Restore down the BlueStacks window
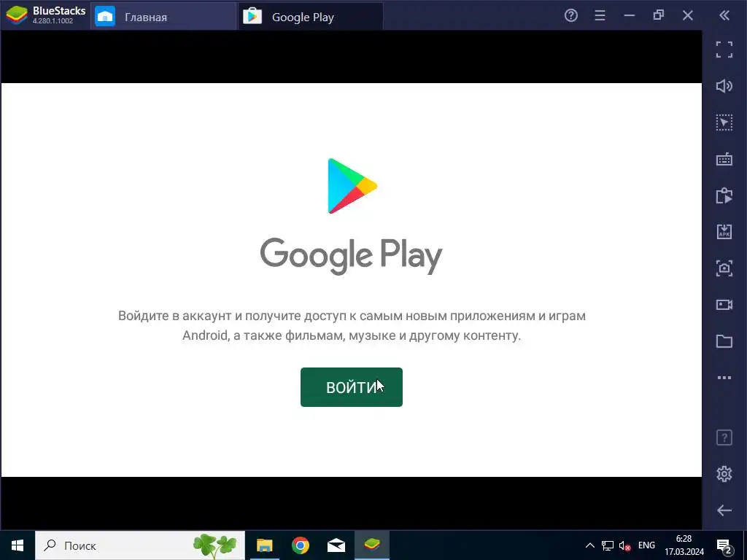This screenshot has height=560, width=747. [659, 16]
